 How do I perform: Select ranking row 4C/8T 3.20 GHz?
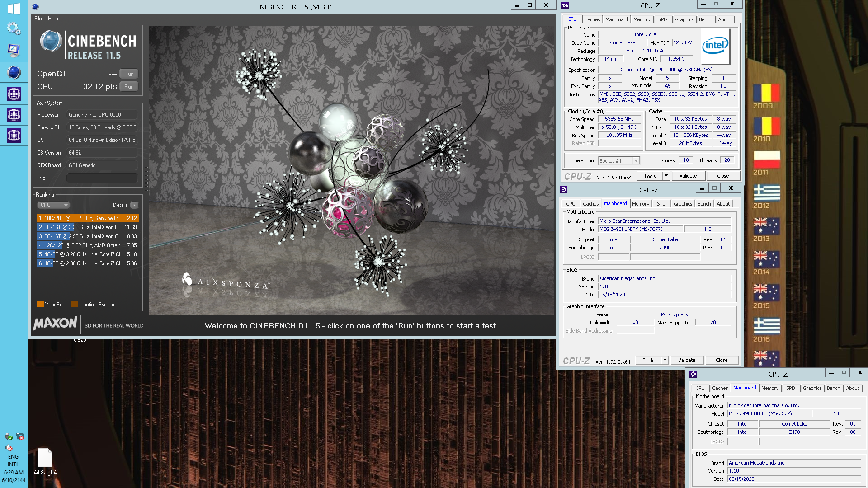(88, 254)
